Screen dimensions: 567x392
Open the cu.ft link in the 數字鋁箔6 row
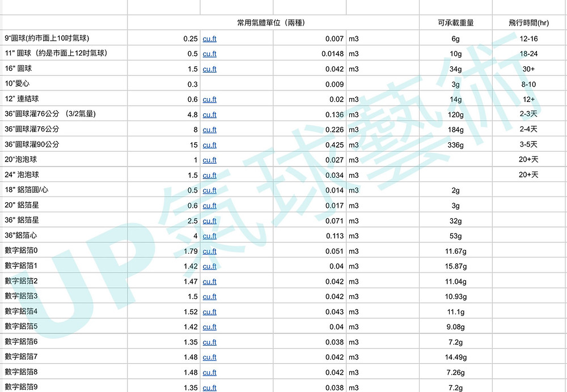tap(209, 342)
